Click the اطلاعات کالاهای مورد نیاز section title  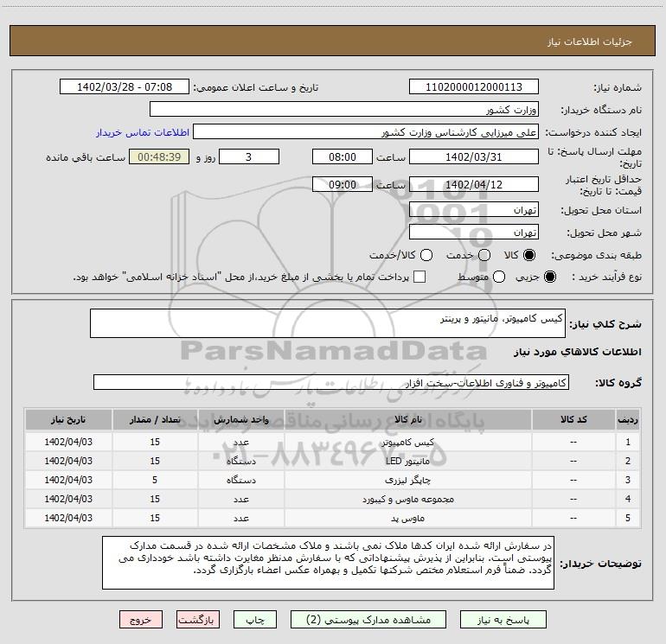coord(578,352)
